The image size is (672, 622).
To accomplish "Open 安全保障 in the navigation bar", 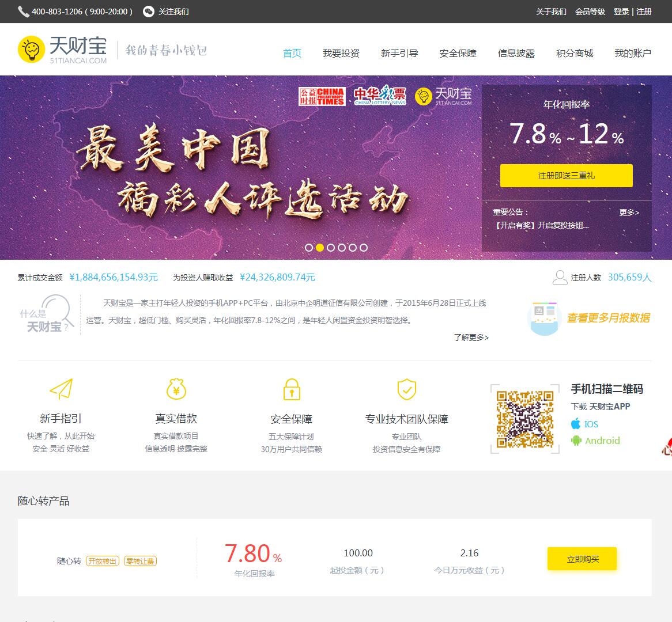I will pyautogui.click(x=458, y=53).
